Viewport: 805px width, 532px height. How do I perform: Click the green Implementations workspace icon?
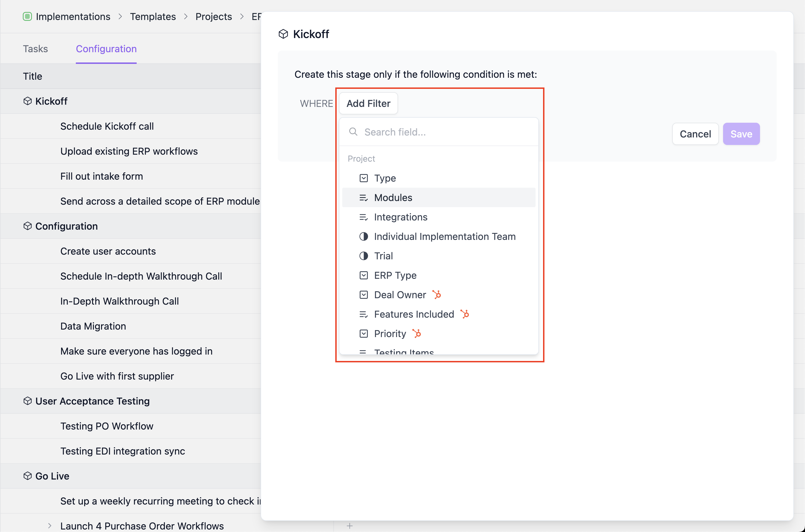pyautogui.click(x=27, y=16)
